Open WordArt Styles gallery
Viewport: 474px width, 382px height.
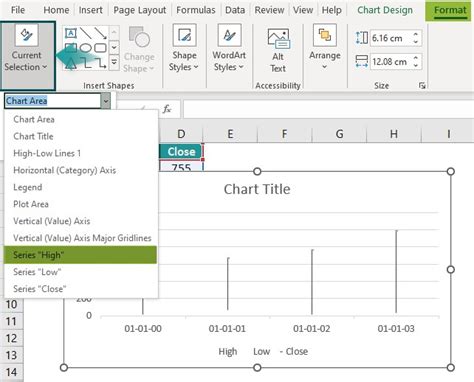click(x=229, y=48)
